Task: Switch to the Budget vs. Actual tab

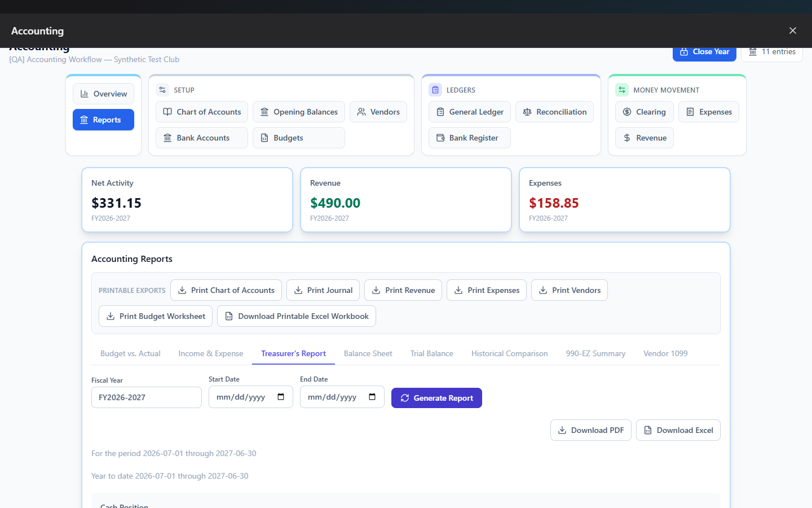Action: click(130, 353)
